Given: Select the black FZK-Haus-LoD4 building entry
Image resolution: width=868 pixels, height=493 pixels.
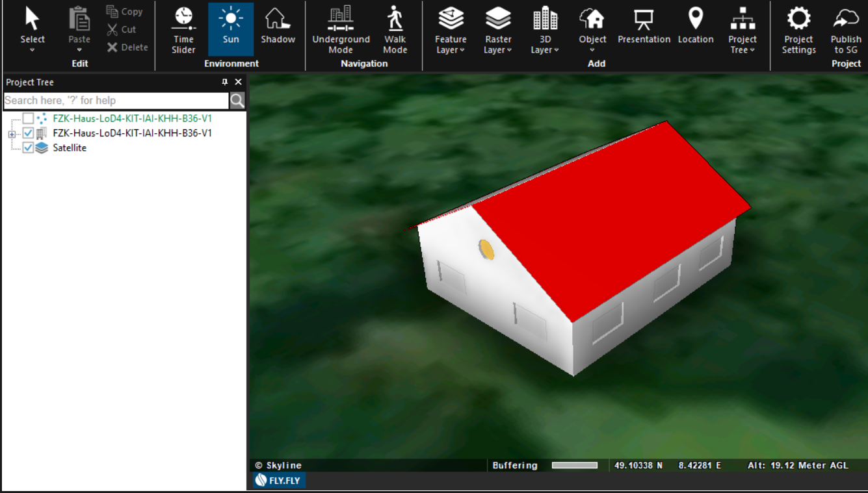Looking at the screenshot, I should pos(133,133).
